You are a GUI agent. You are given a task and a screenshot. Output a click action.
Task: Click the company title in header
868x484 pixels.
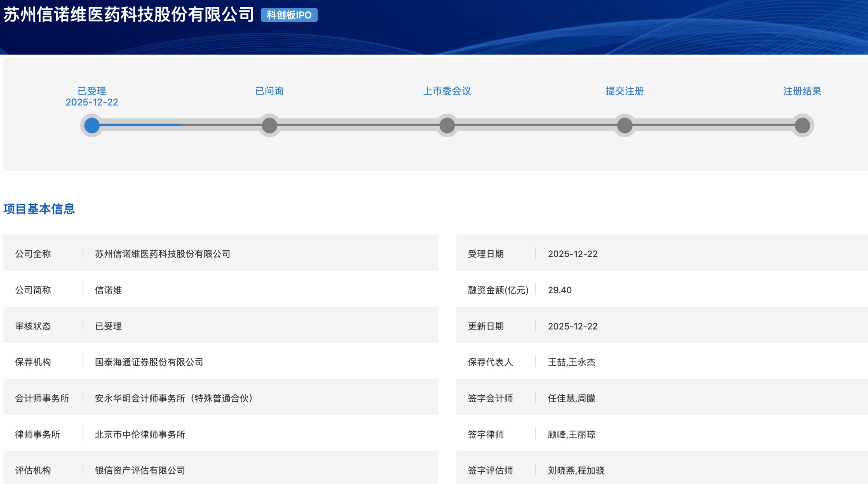tap(129, 15)
